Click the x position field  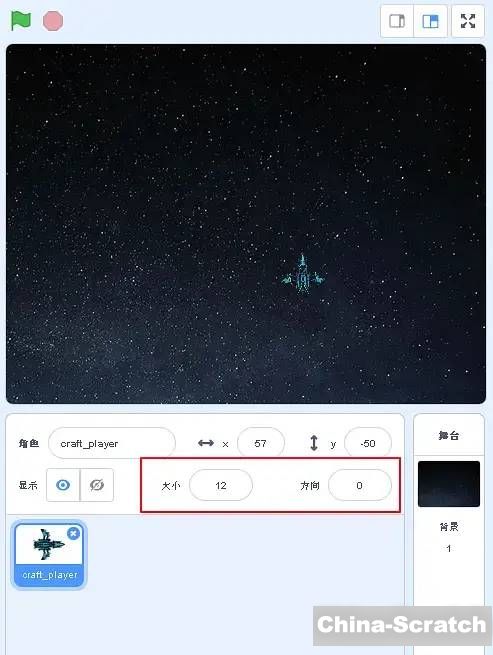[x=261, y=443]
